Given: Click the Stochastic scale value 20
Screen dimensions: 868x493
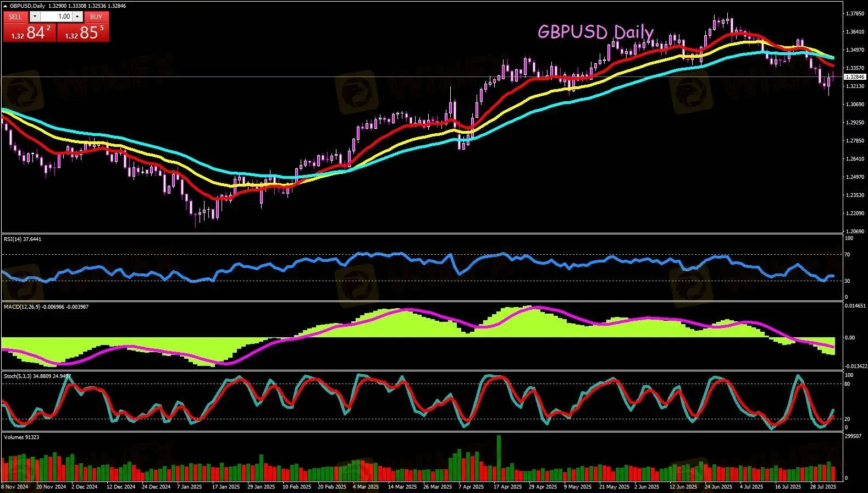Looking at the screenshot, I should [x=848, y=419].
